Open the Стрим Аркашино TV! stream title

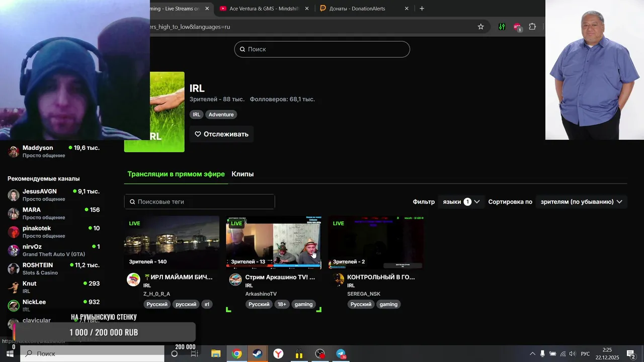[280, 277]
